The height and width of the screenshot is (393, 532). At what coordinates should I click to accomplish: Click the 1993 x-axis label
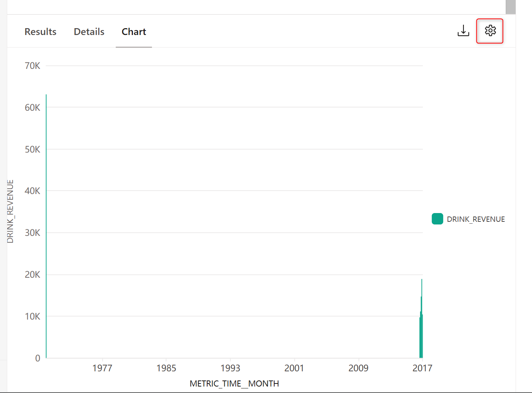click(x=230, y=368)
